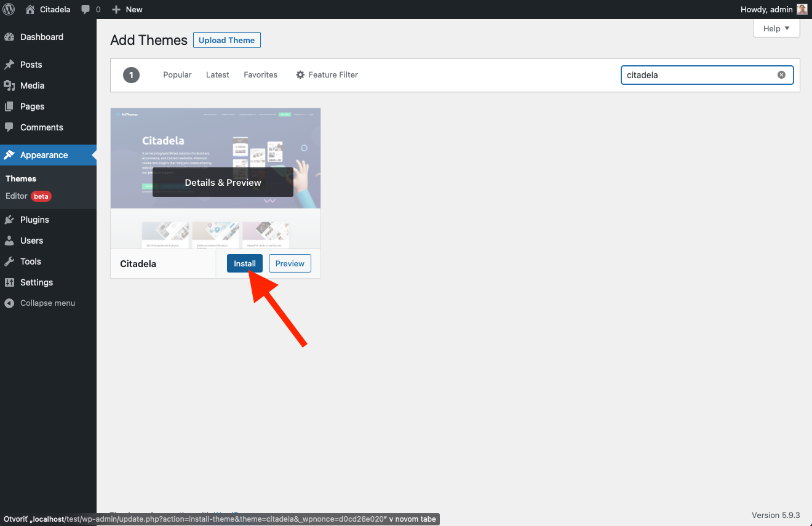Click the WordPress logo icon

[x=9, y=9]
